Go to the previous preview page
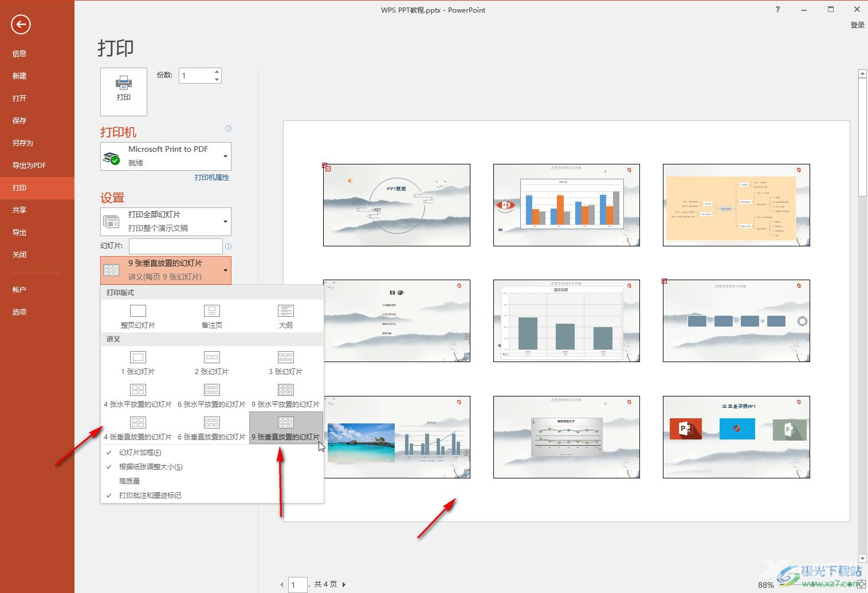This screenshot has height=593, width=868. pyautogui.click(x=281, y=584)
